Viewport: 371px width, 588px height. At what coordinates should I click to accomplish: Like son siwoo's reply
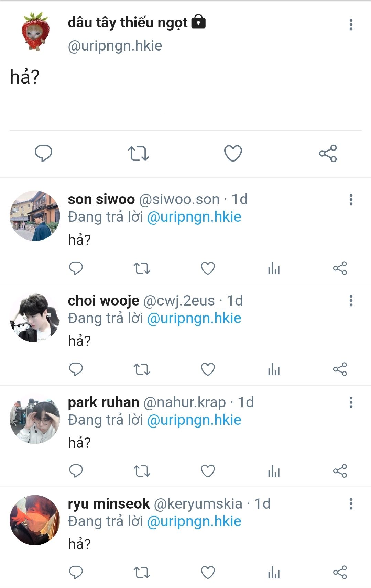click(x=208, y=268)
